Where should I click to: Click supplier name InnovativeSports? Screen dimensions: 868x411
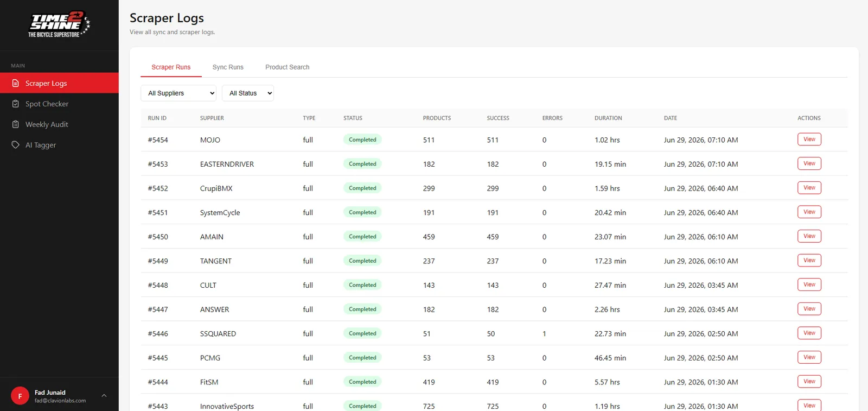click(x=227, y=406)
